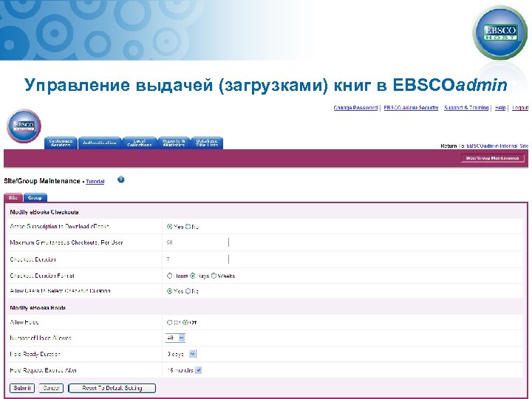Image resolution: width=532 pixels, height=399 pixels.
Task: Click the Maximum Simultaneous Checkouts input field
Action: tap(197, 242)
